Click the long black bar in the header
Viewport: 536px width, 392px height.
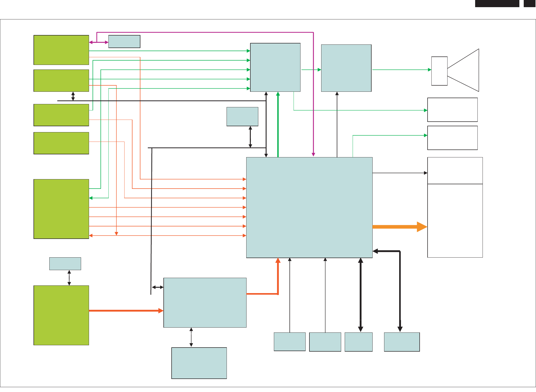click(x=497, y=3)
